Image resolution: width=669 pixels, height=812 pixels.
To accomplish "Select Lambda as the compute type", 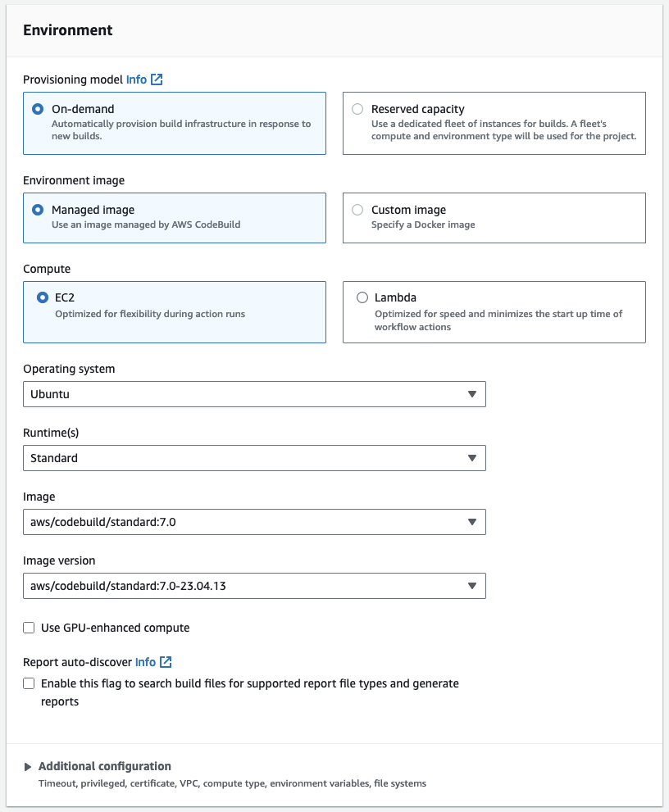I will tap(362, 298).
